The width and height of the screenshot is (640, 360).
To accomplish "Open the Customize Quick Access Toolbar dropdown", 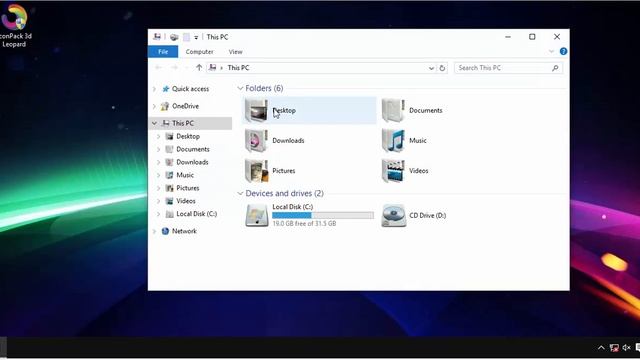I will (x=196, y=38).
